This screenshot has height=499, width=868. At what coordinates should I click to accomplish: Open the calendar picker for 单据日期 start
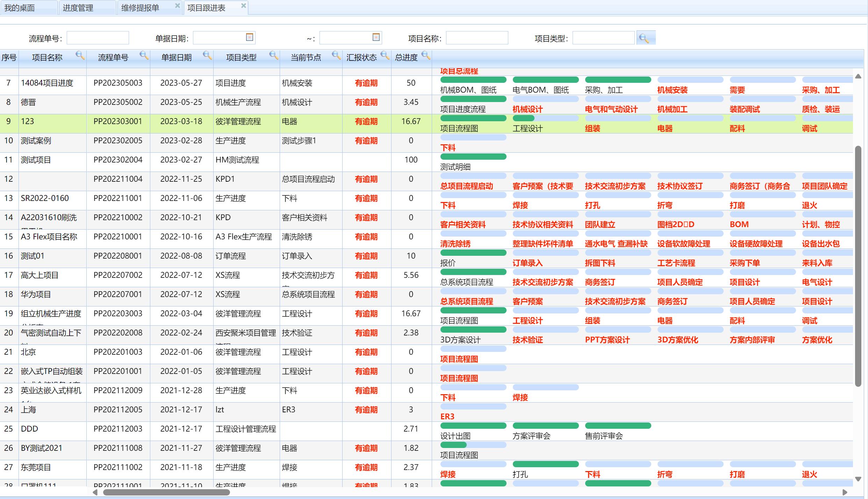click(x=250, y=37)
